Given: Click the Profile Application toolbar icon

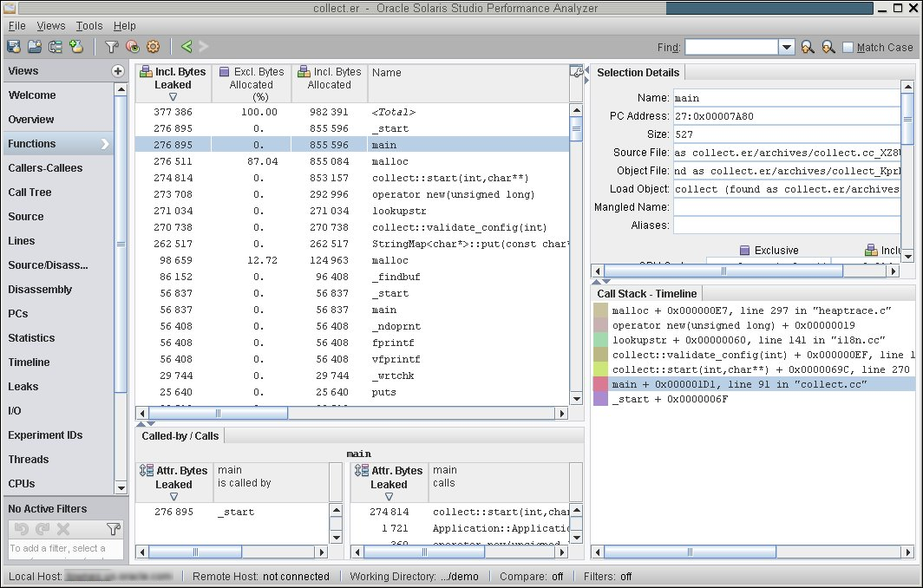Looking at the screenshot, I should pos(14,47).
